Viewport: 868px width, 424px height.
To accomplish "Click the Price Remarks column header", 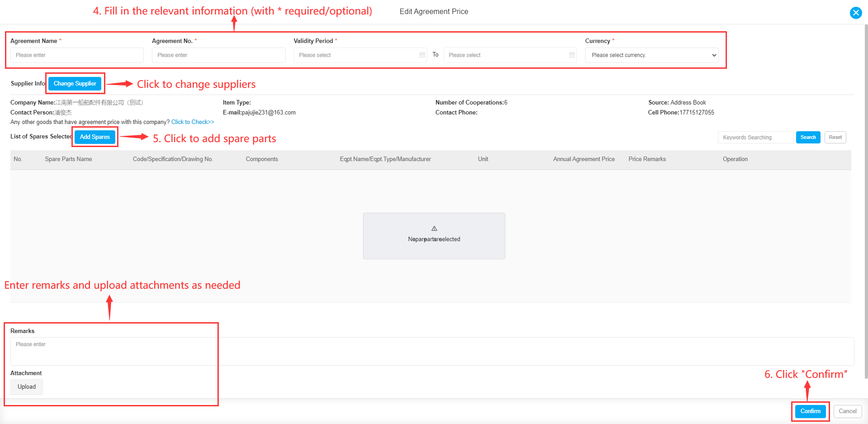I will pyautogui.click(x=647, y=159).
